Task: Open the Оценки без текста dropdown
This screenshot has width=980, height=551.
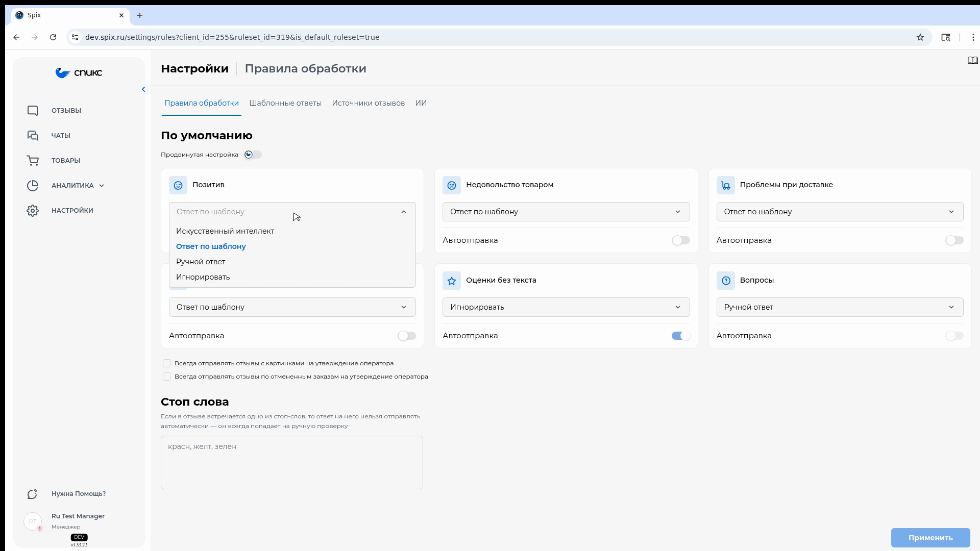Action: click(566, 307)
